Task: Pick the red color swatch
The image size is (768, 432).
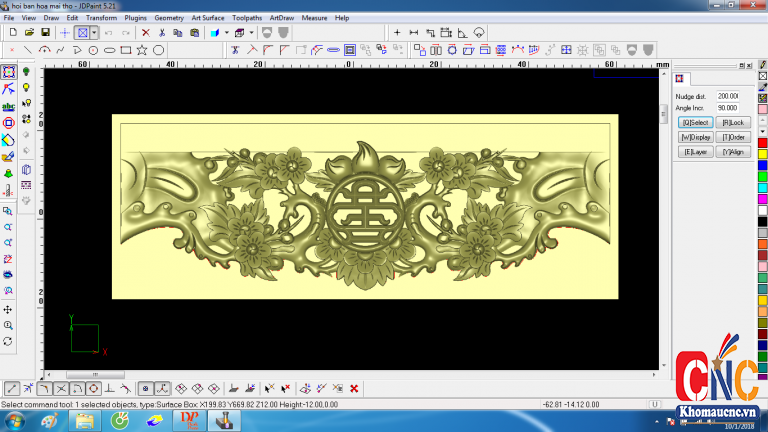Action: [x=762, y=143]
